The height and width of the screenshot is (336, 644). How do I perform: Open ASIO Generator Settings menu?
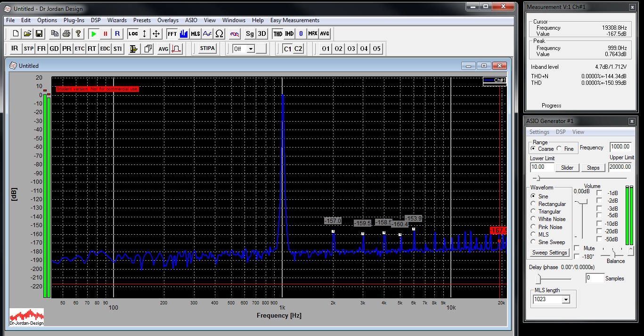pos(539,132)
